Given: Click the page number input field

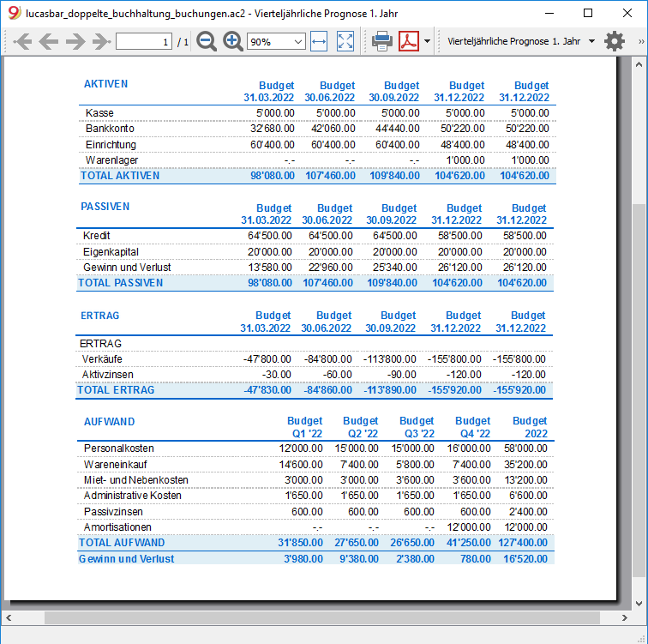Looking at the screenshot, I should [x=144, y=42].
